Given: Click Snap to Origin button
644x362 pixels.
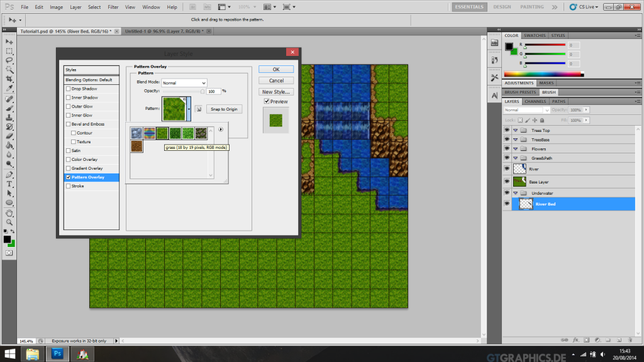Looking at the screenshot, I should tap(224, 109).
